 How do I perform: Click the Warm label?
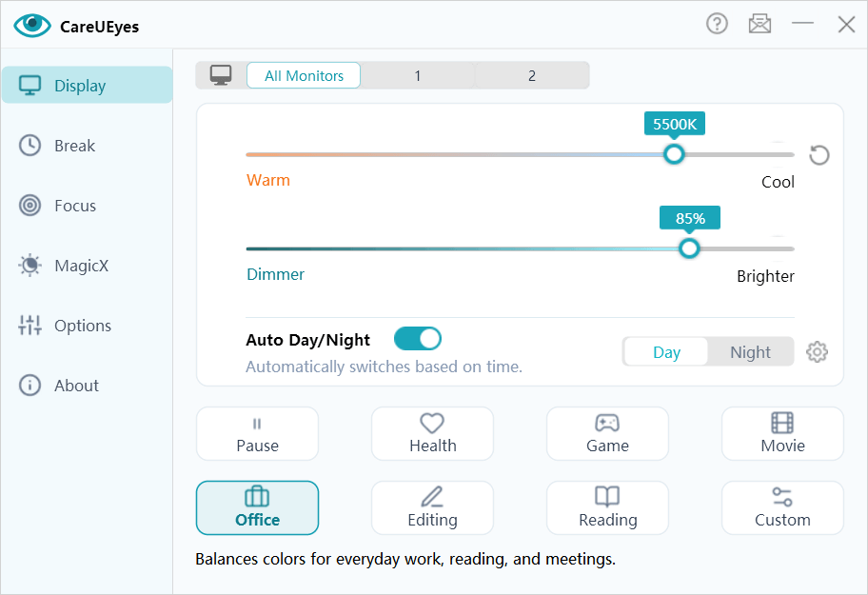pos(268,180)
